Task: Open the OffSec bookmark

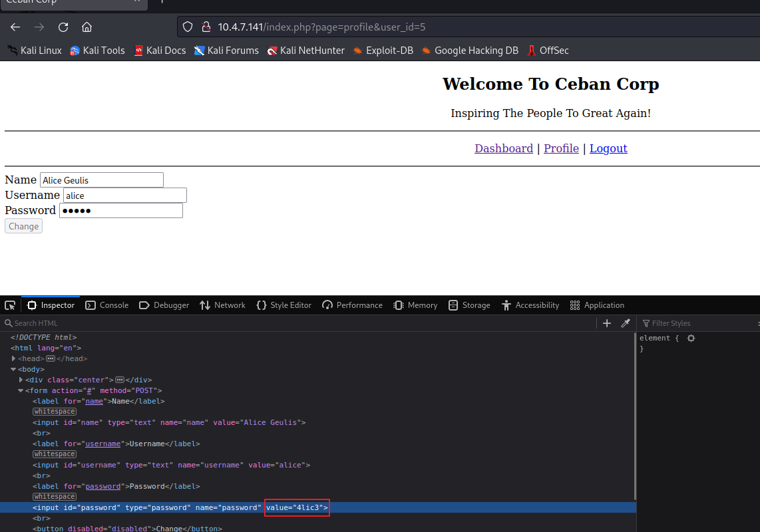Action: tap(548, 51)
